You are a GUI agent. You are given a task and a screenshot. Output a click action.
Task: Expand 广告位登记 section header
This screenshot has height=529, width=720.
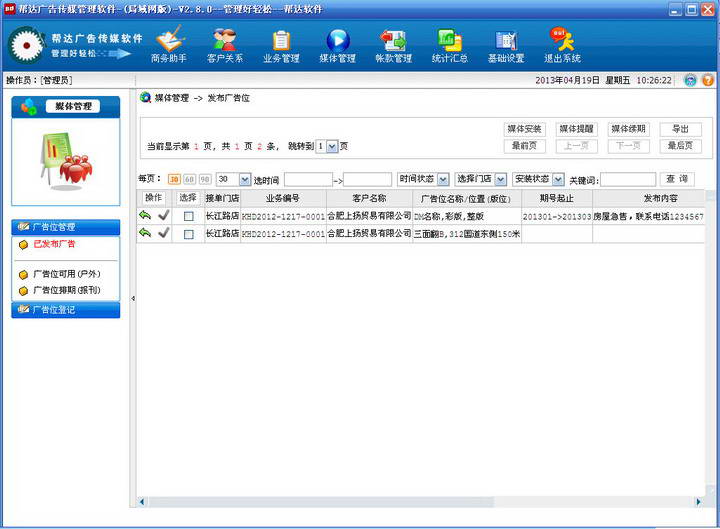pos(66,310)
